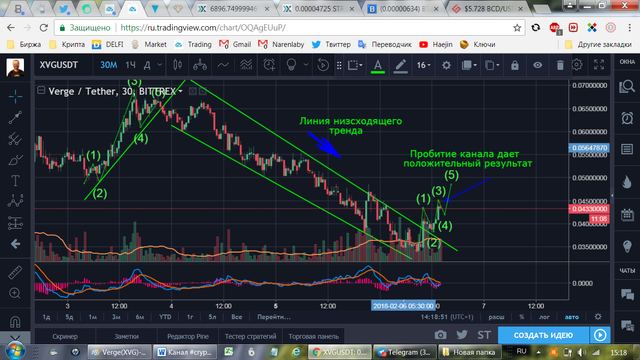Viewport: 640px width, 360px height.
Task: Open the Редактор Pine tab
Action: (x=188, y=336)
